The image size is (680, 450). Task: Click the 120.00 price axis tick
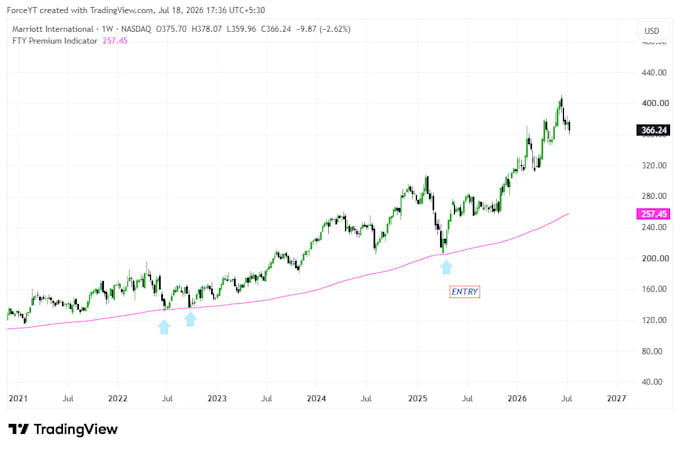654,320
